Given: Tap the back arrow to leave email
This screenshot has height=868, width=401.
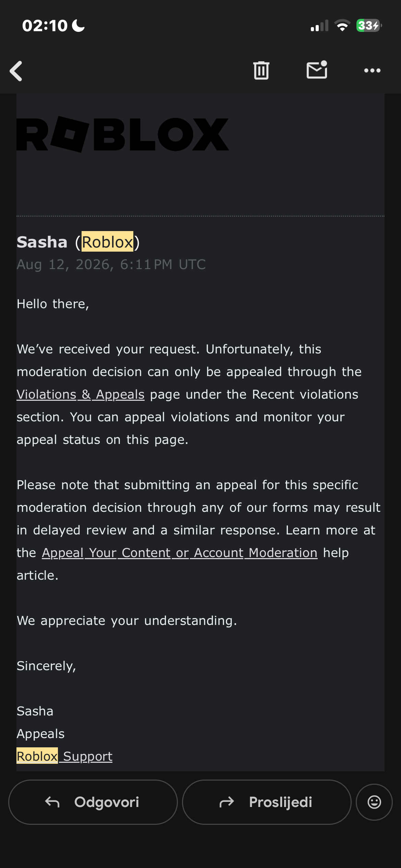Looking at the screenshot, I should (16, 71).
